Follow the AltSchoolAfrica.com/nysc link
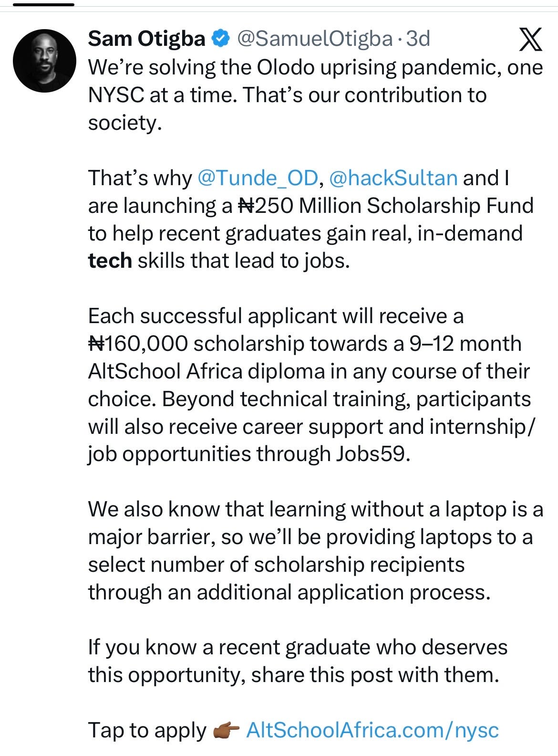 [x=372, y=730]
